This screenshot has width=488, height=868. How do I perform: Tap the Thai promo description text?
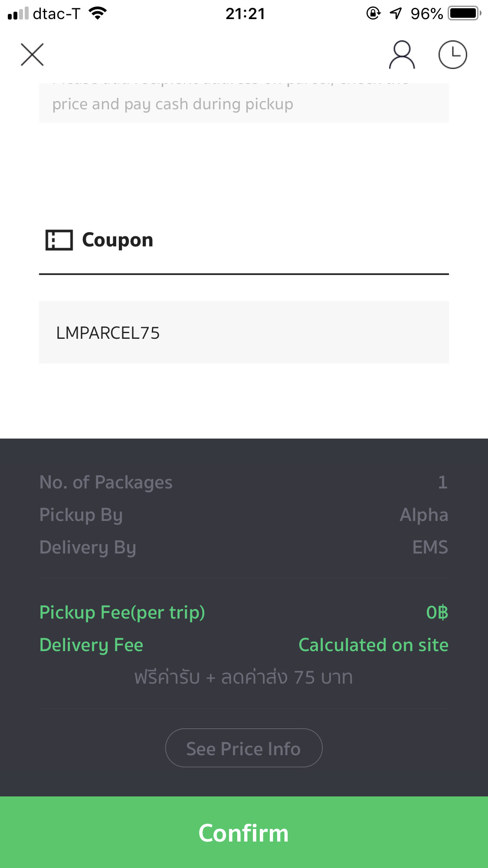pos(243,677)
